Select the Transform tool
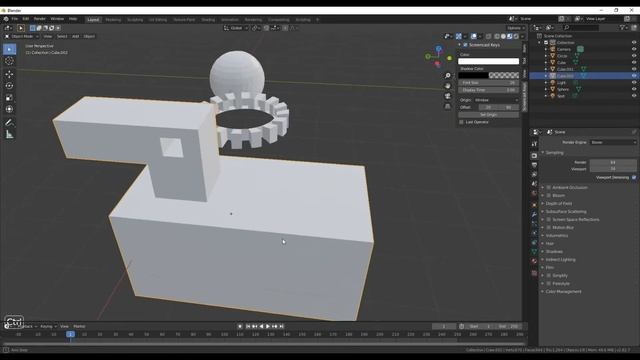The height and width of the screenshot is (360, 640). pyautogui.click(x=9, y=109)
